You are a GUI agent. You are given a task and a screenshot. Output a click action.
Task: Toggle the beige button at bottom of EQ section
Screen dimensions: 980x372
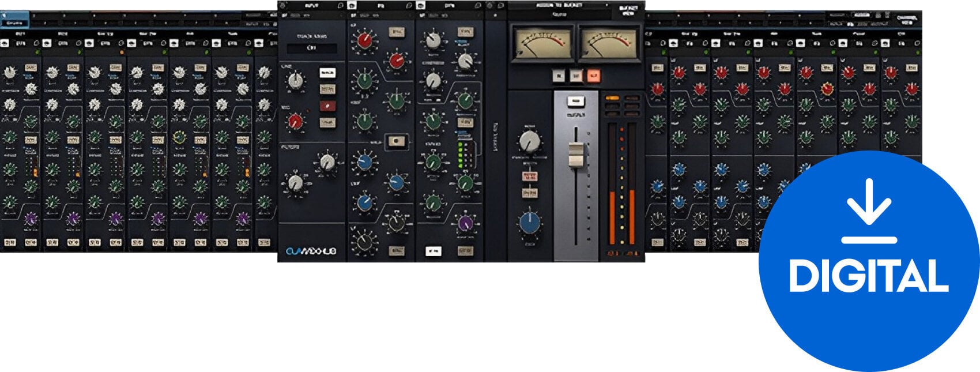(396, 251)
